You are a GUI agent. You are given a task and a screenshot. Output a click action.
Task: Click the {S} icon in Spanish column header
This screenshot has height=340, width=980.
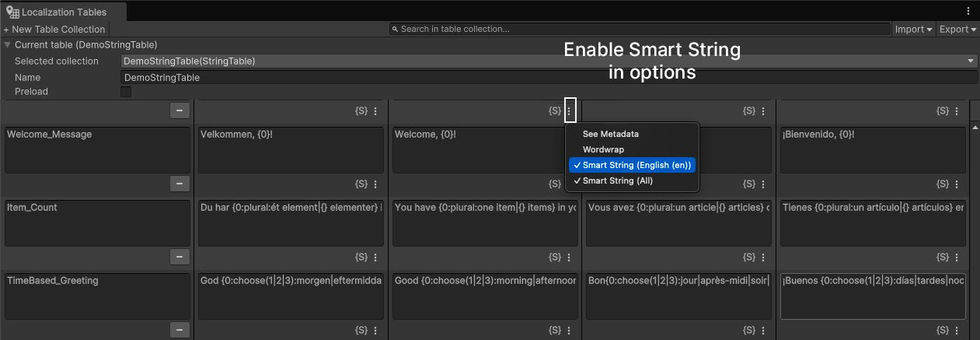943,111
